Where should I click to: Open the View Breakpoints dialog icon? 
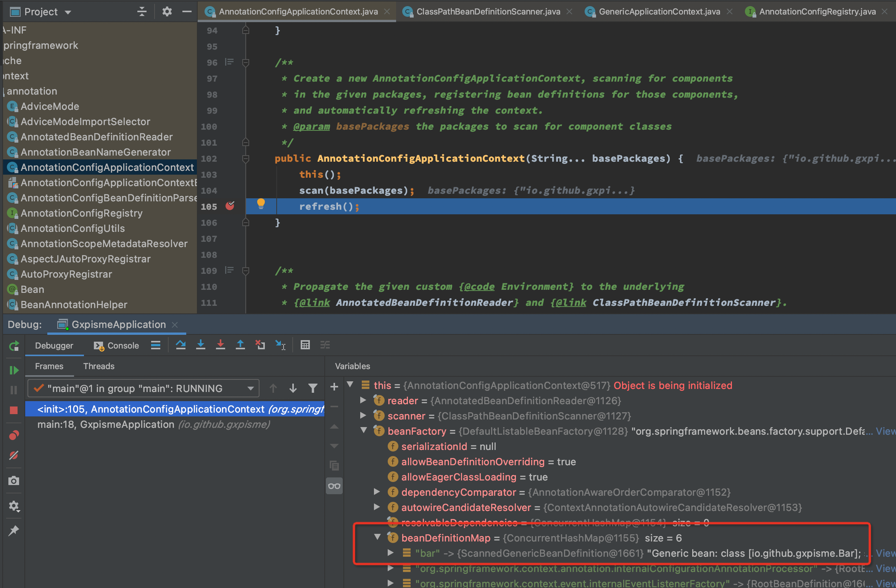click(x=14, y=435)
